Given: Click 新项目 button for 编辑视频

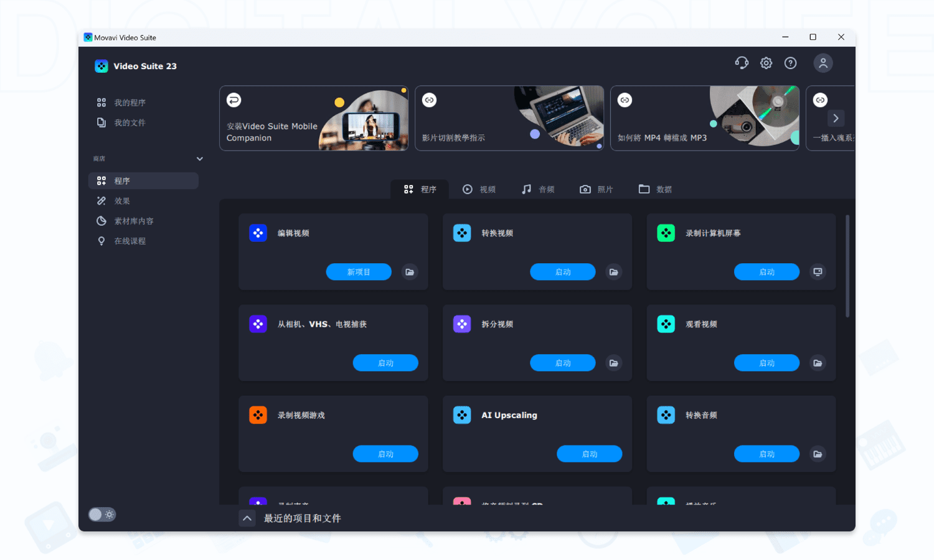Looking at the screenshot, I should point(359,272).
